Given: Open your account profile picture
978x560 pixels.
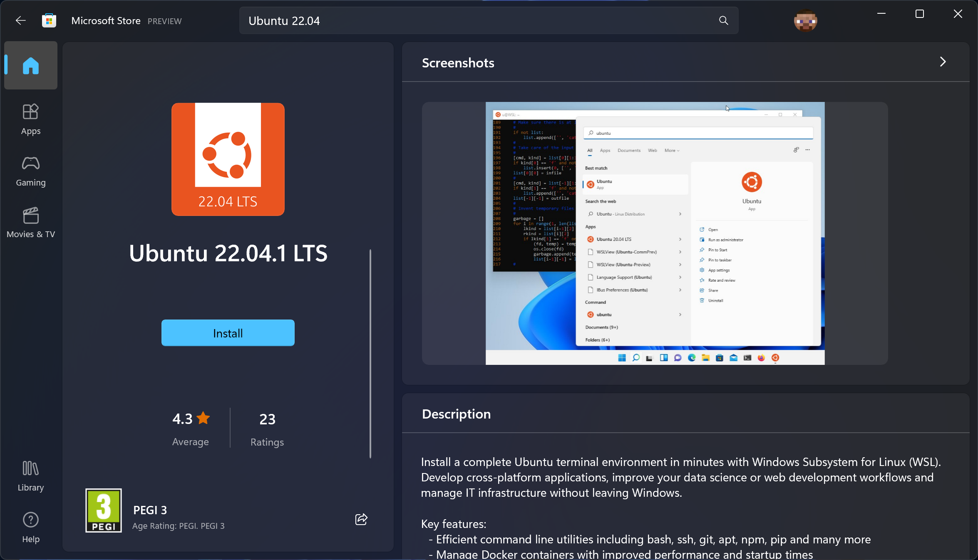Looking at the screenshot, I should click(806, 20).
